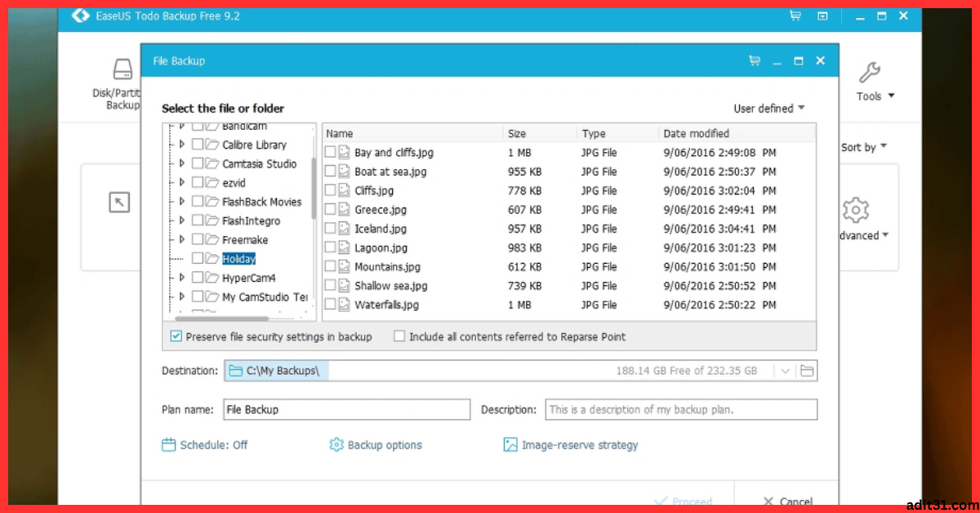Click the Disk/Partition Backup icon
980x513 pixels.
[122, 69]
